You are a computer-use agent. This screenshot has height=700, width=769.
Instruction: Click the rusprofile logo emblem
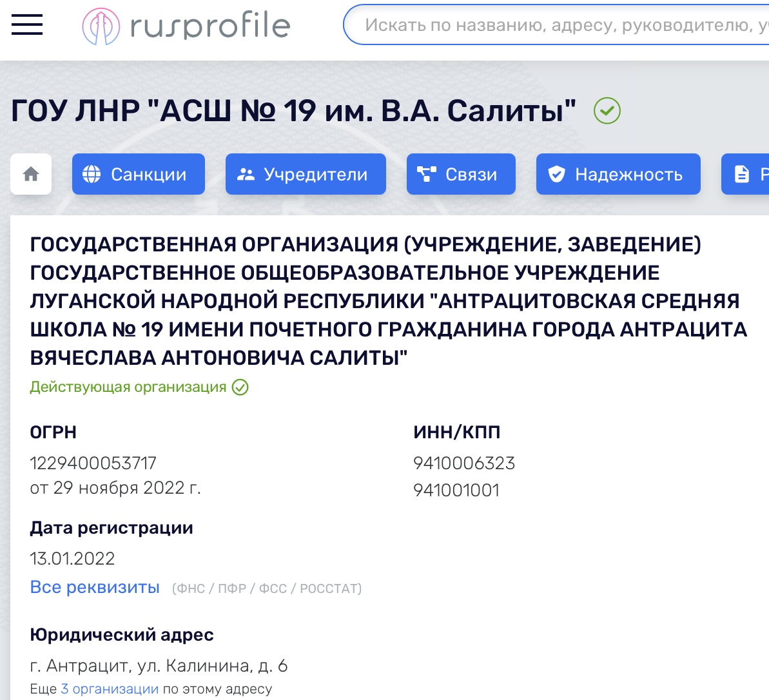[x=101, y=26]
